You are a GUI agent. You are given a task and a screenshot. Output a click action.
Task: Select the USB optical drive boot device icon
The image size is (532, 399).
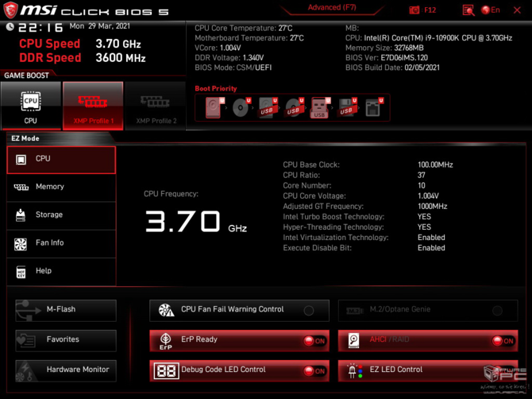[x=294, y=107]
